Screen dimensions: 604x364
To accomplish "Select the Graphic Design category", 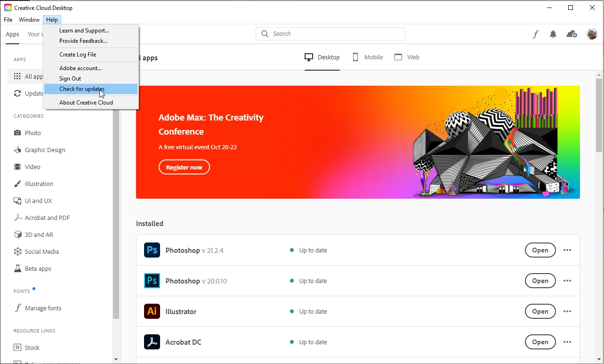I will click(x=40, y=150).
